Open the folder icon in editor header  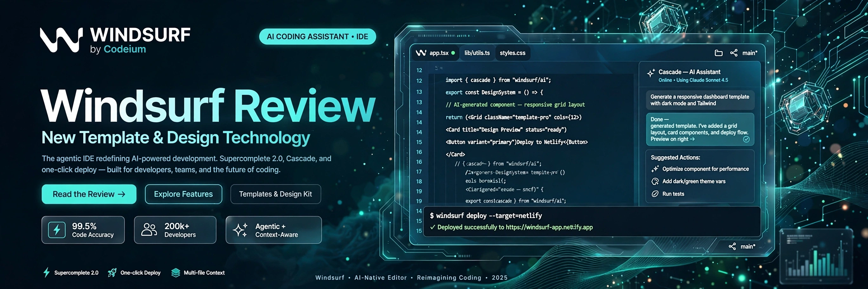[718, 53]
